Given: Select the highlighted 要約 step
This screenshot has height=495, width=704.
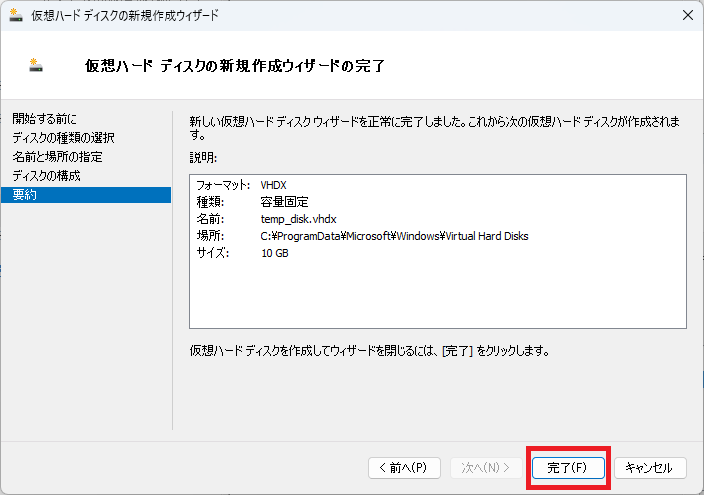Looking at the screenshot, I should point(86,195).
